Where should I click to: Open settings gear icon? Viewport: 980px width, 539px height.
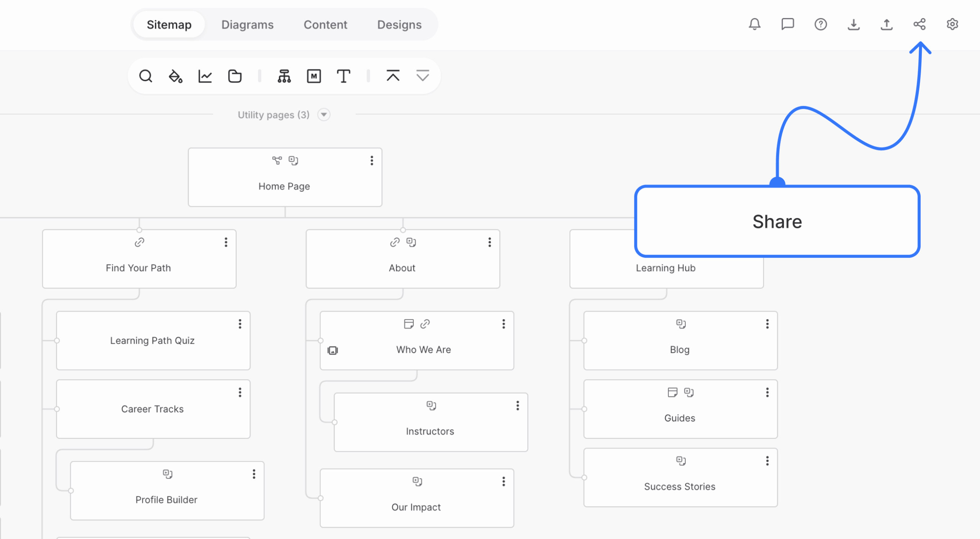(x=952, y=24)
